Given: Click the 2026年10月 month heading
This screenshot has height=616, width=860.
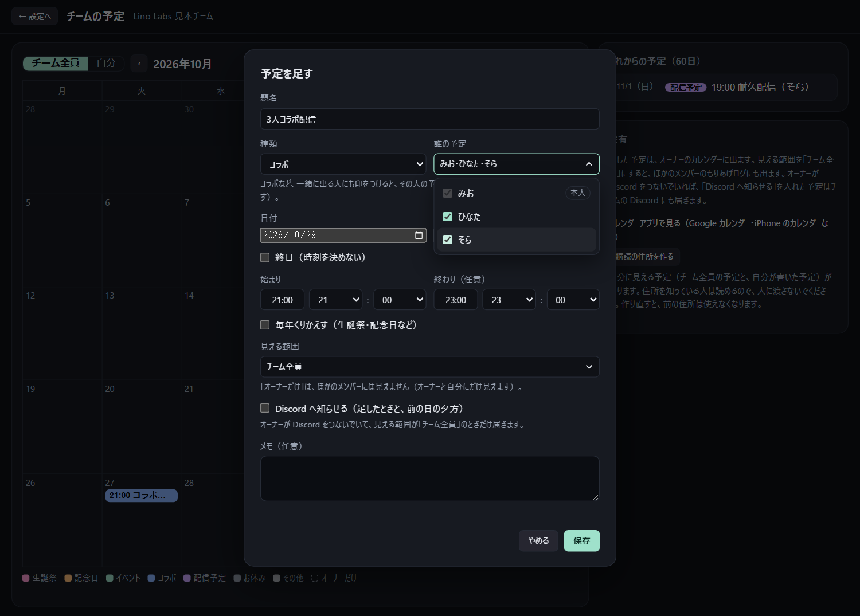Looking at the screenshot, I should (x=182, y=64).
